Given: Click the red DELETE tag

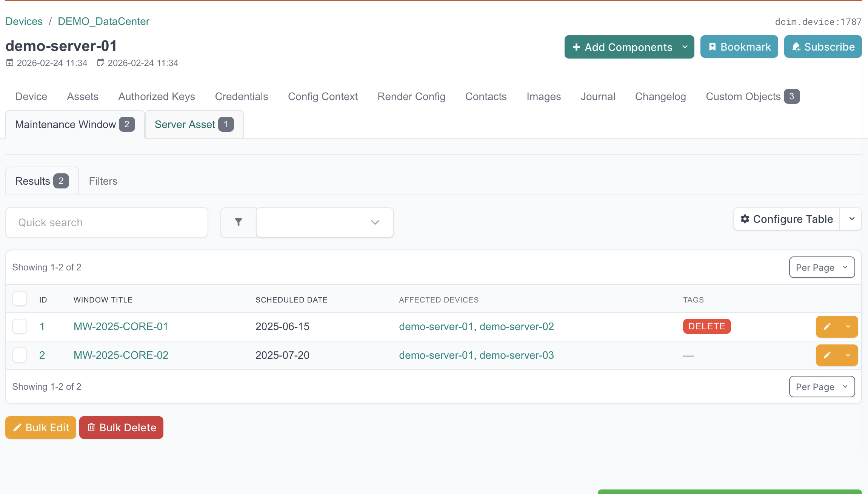Looking at the screenshot, I should pos(706,326).
